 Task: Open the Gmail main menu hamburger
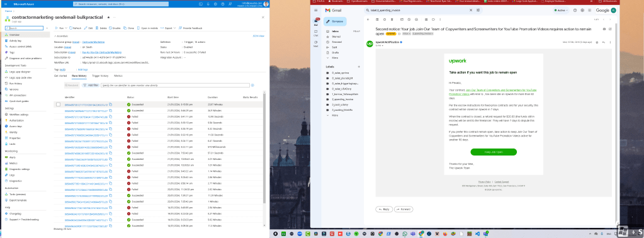tap(315, 10)
